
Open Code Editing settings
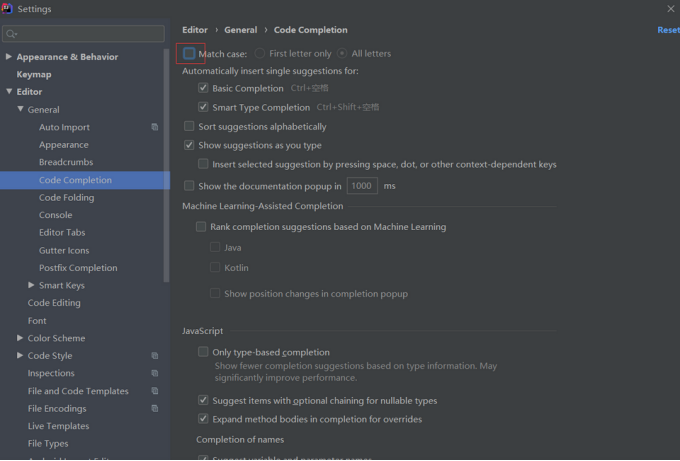(x=54, y=303)
